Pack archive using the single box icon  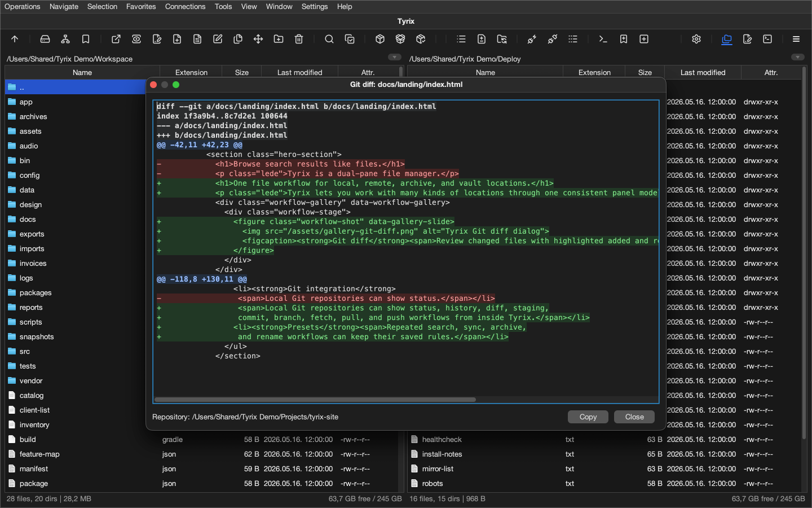(x=380, y=39)
